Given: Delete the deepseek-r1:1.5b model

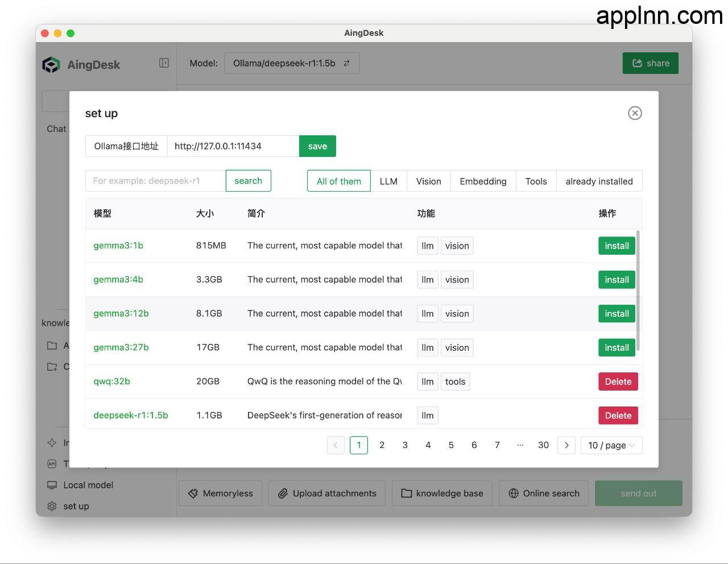Looking at the screenshot, I should pos(618,416).
